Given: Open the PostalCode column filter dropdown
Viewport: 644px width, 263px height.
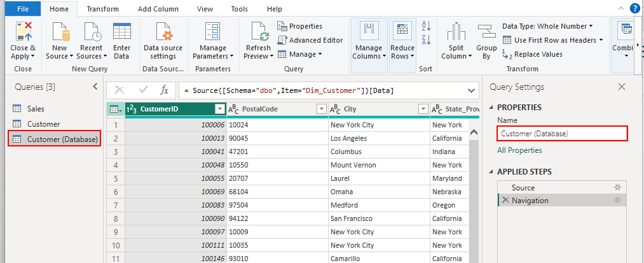Looking at the screenshot, I should (321, 109).
